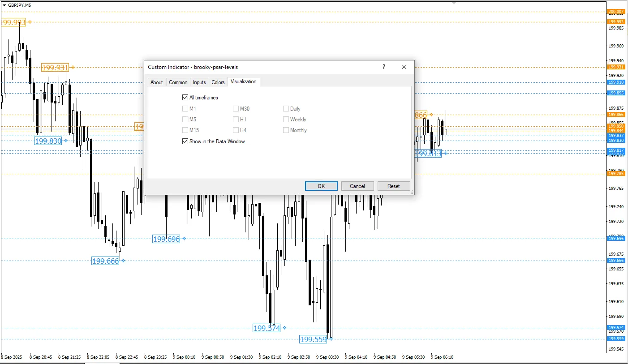The height and width of the screenshot is (364, 628).
Task: Toggle the M30 timeframe checkbox
Action: coord(236,108)
